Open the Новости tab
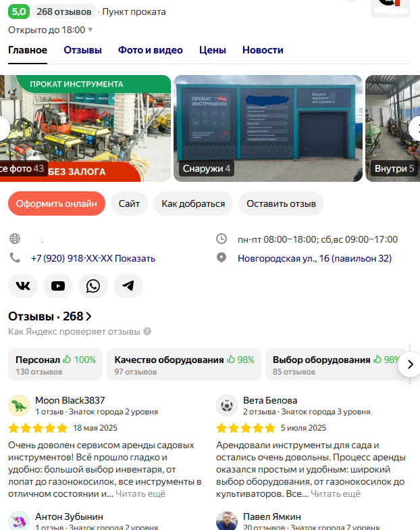 point(263,50)
